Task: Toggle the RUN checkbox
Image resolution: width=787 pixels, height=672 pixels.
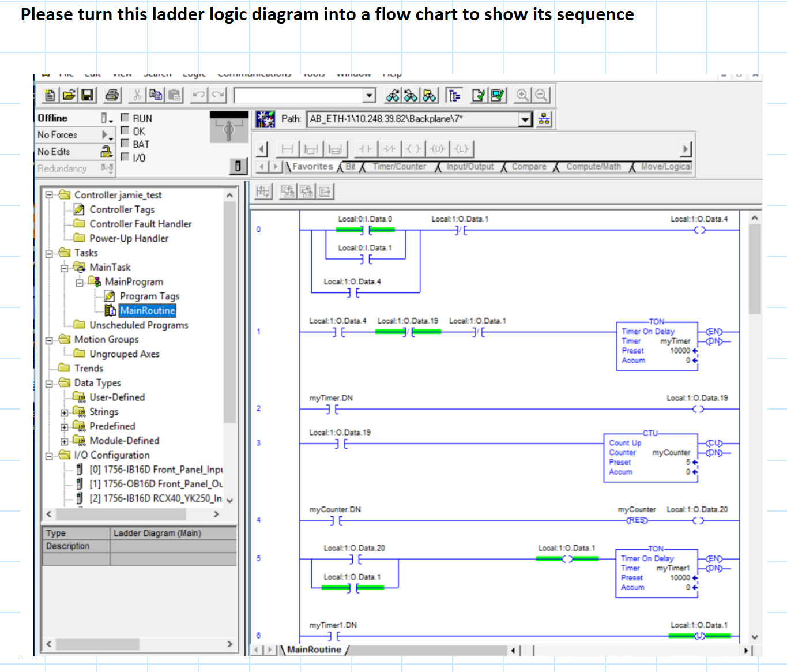Action: tap(125, 118)
